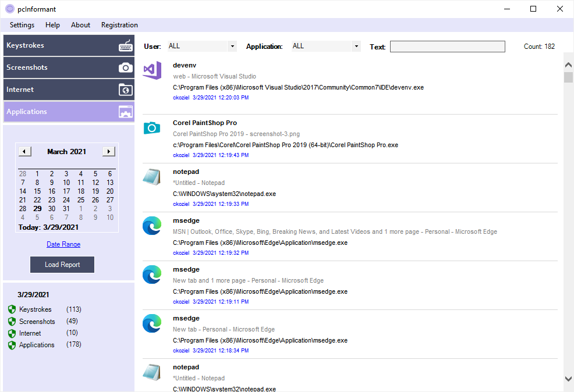Click the keyboard icon on Keystrokes tab

[x=126, y=46]
